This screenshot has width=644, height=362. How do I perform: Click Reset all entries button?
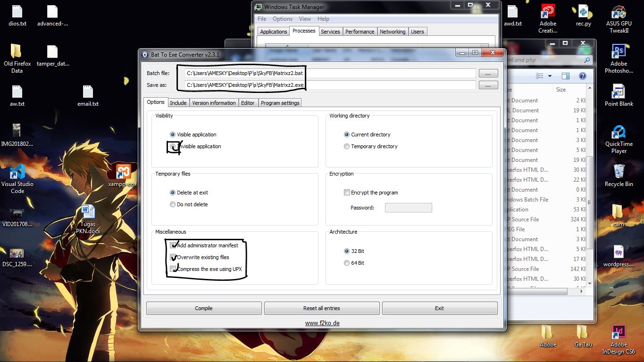[x=322, y=308]
